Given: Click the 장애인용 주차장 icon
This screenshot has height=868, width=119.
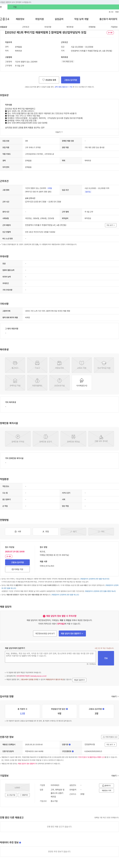Looking at the screenshot, I should 18,439.
